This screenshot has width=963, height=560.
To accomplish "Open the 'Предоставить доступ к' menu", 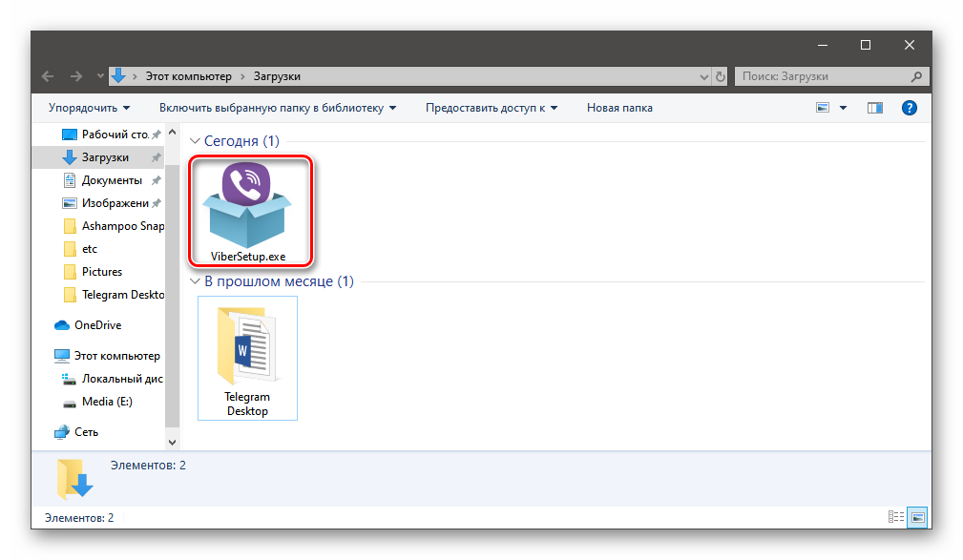I will pos(492,108).
